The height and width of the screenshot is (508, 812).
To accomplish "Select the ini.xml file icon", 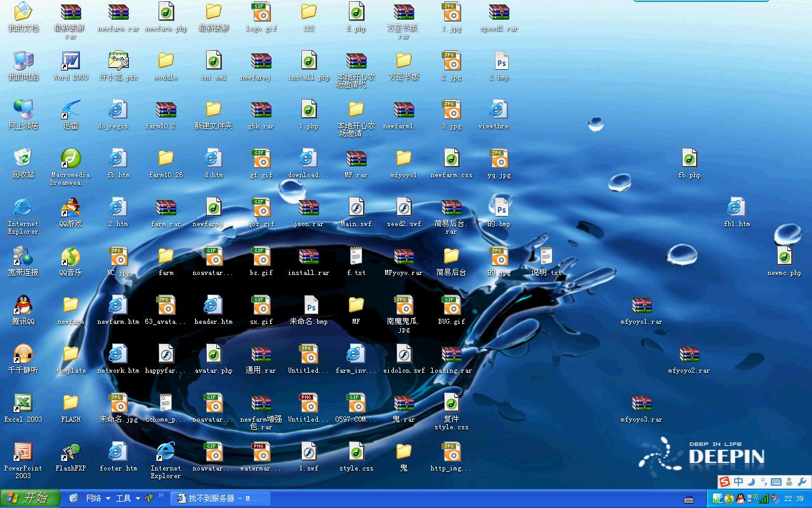I will click(214, 66).
